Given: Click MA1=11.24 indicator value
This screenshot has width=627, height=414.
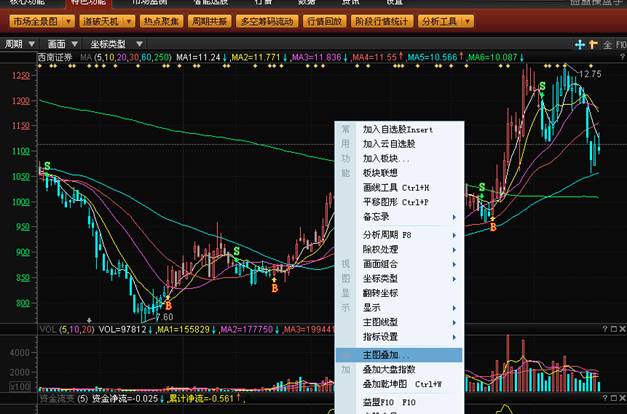Looking at the screenshot, I should (x=198, y=58).
